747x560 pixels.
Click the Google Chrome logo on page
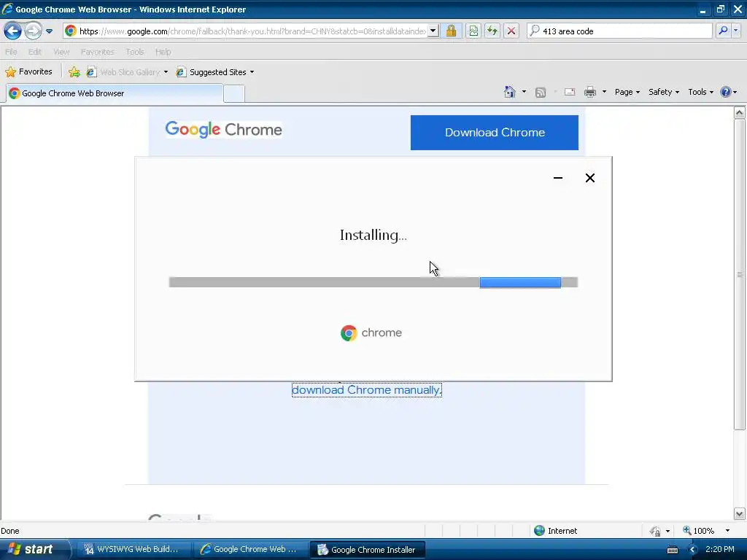click(223, 130)
